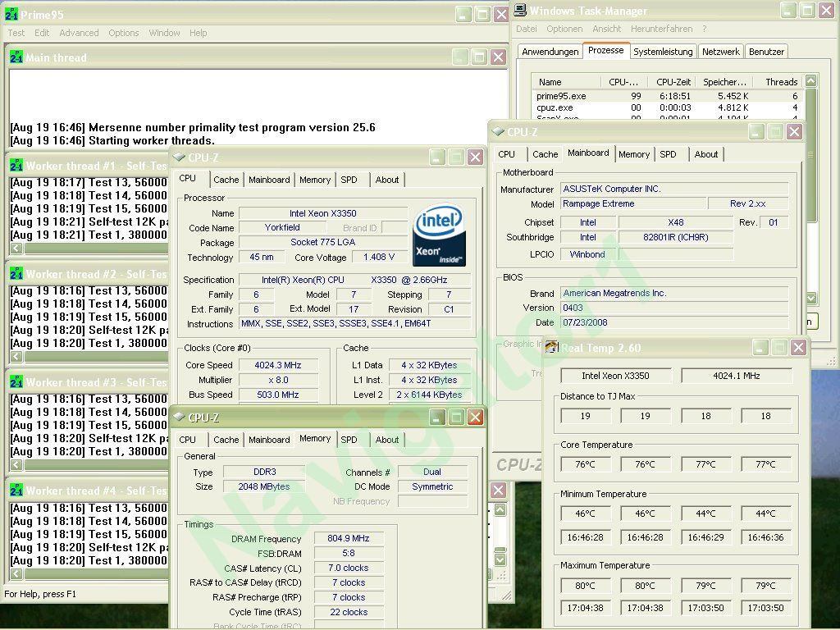Click the Main thread window icon
840x630 pixels.
click(16, 57)
